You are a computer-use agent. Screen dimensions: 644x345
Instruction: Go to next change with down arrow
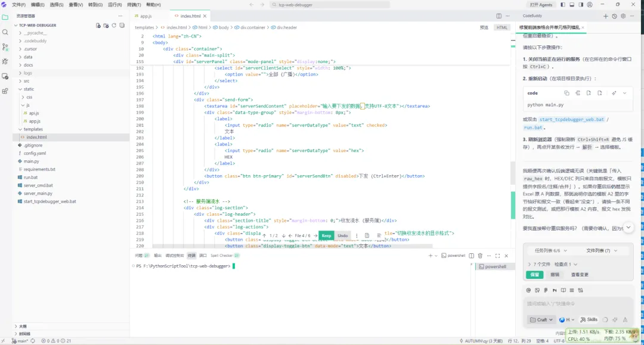(x=283, y=235)
